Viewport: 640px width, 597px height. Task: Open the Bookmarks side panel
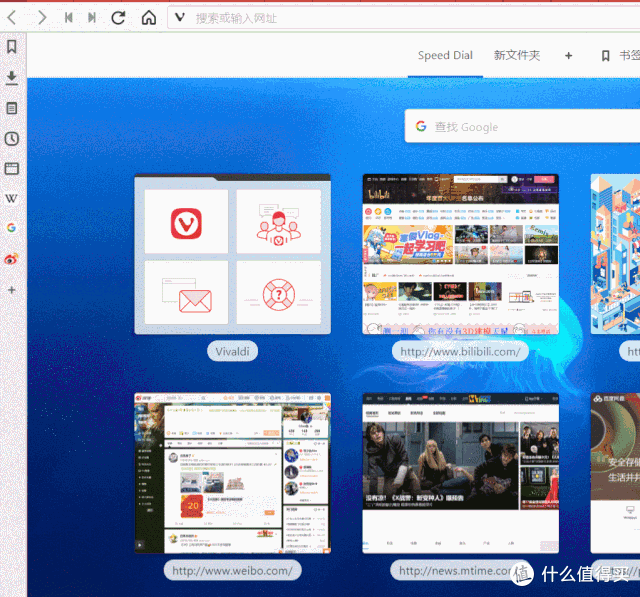[x=12, y=47]
